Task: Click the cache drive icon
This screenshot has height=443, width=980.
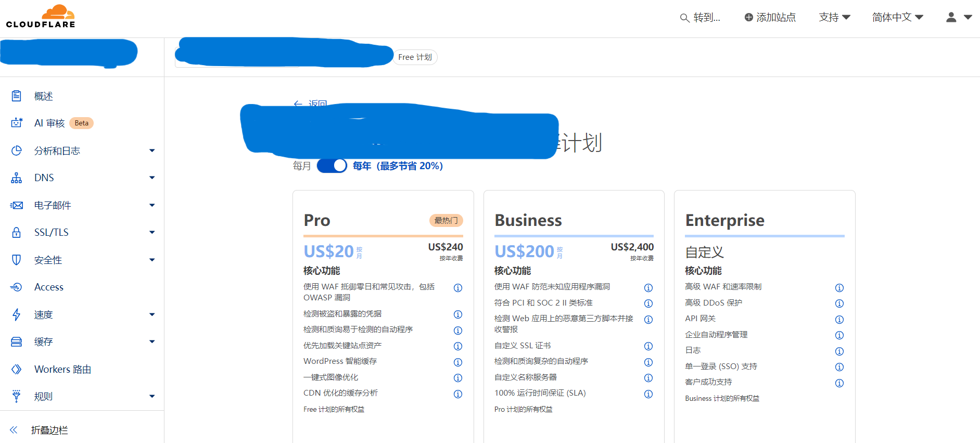Action: point(17,341)
